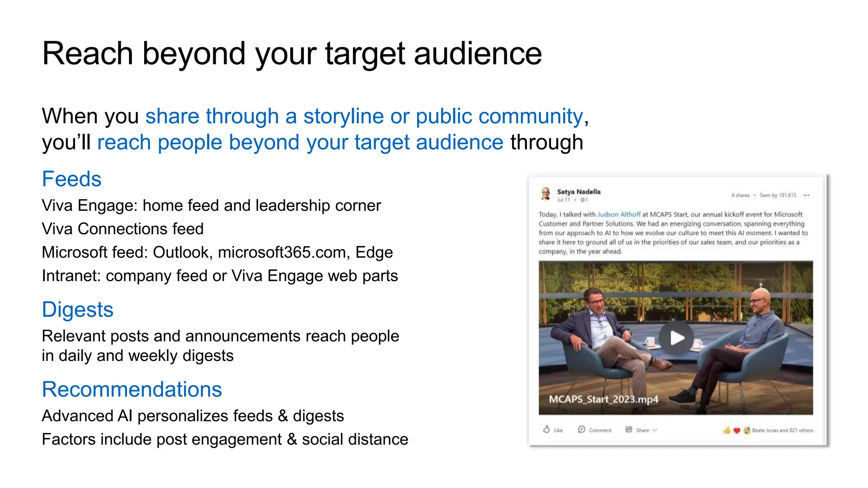Click the Recommendations section heading

click(132, 389)
